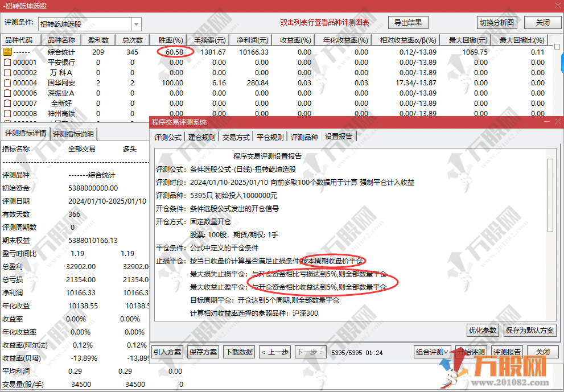Screen dimensions: 564x392
Task: Sort by the 品种代码 column header
Action: (x=21, y=40)
